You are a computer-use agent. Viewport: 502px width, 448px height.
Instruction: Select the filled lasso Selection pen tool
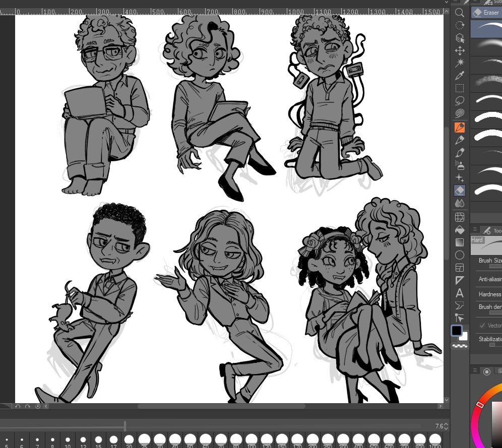(460, 113)
